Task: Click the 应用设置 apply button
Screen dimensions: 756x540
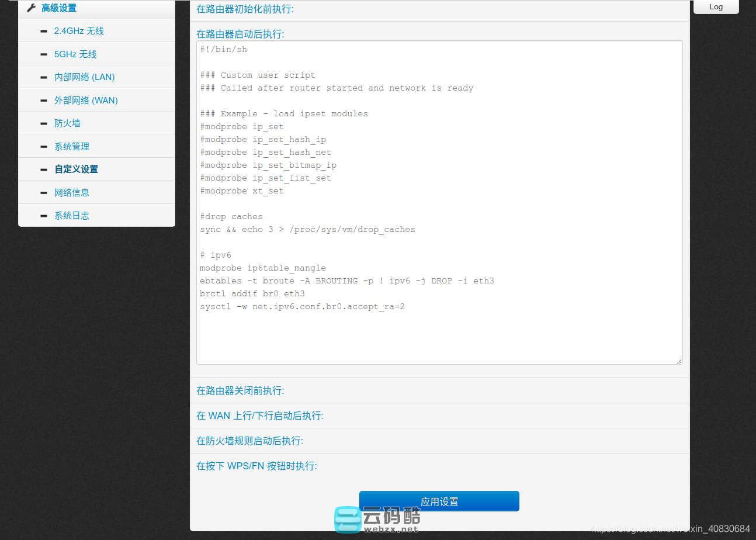Action: [x=439, y=501]
